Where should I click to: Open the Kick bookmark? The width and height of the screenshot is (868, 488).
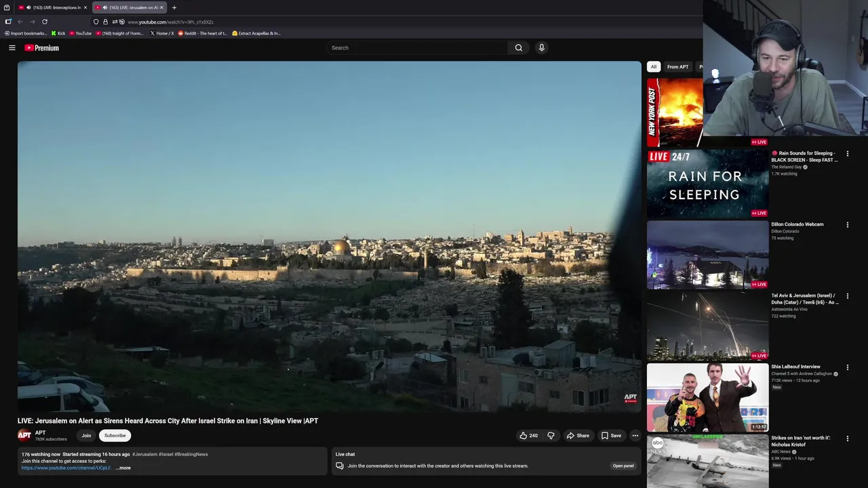[x=58, y=33]
